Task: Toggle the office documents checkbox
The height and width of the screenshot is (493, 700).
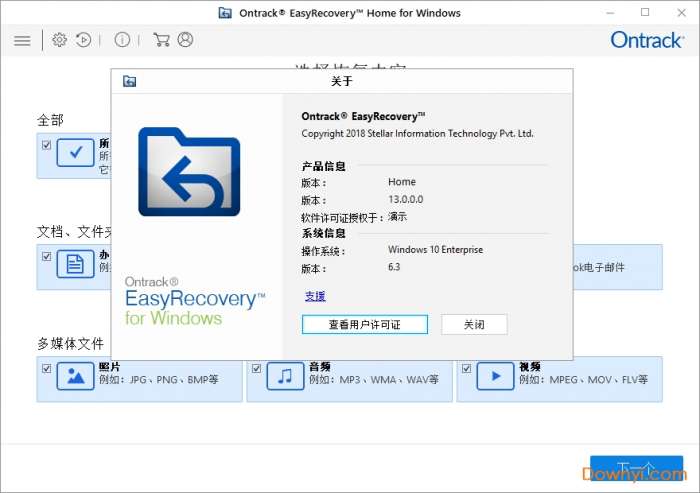Action: pos(46,256)
